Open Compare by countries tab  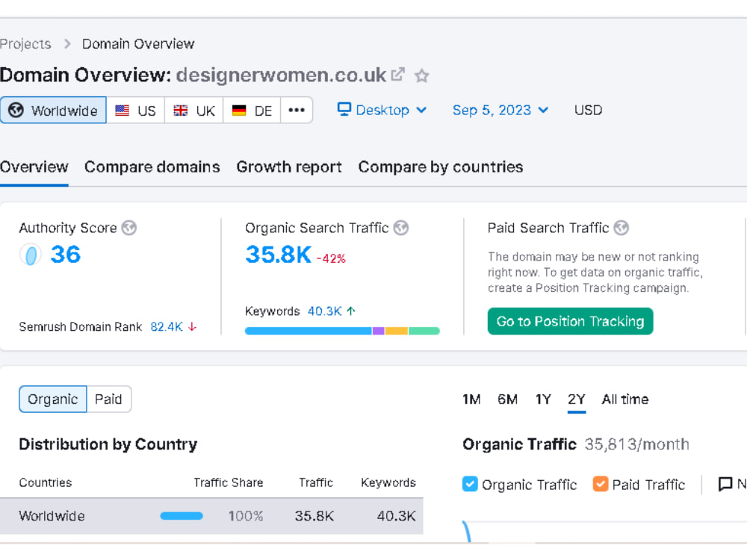[x=441, y=167]
